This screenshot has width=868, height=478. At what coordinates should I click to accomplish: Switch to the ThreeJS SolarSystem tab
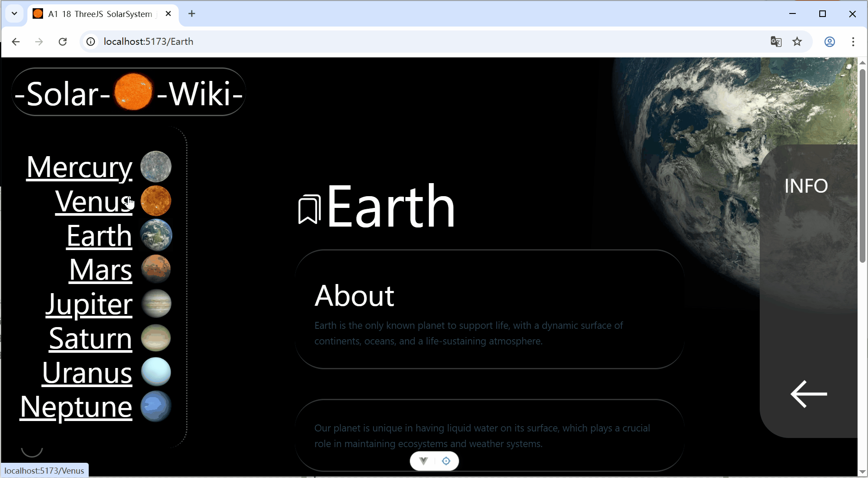100,14
